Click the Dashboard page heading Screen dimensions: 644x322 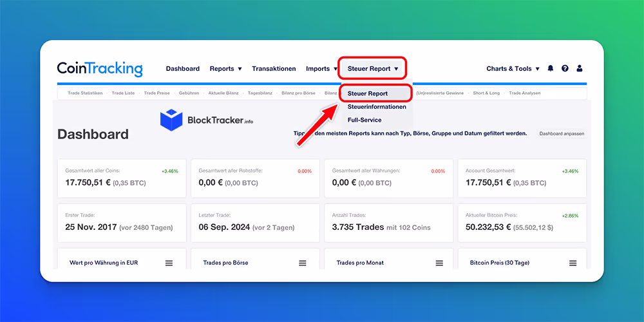click(93, 134)
